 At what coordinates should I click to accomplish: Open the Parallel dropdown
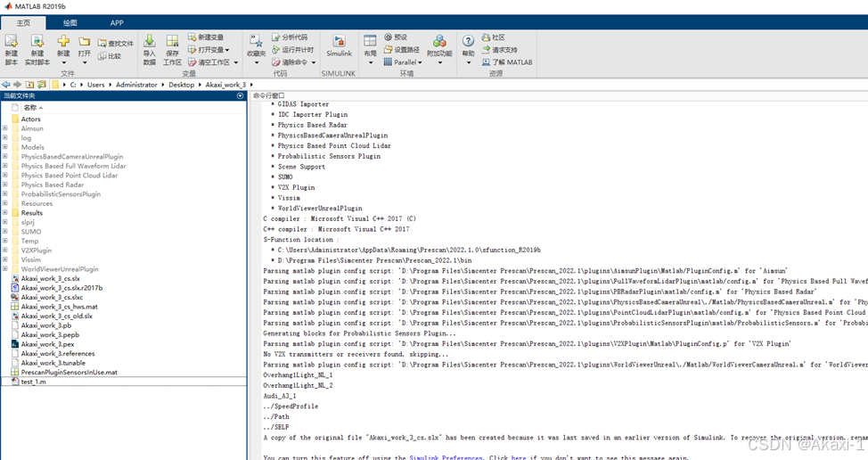(x=403, y=62)
